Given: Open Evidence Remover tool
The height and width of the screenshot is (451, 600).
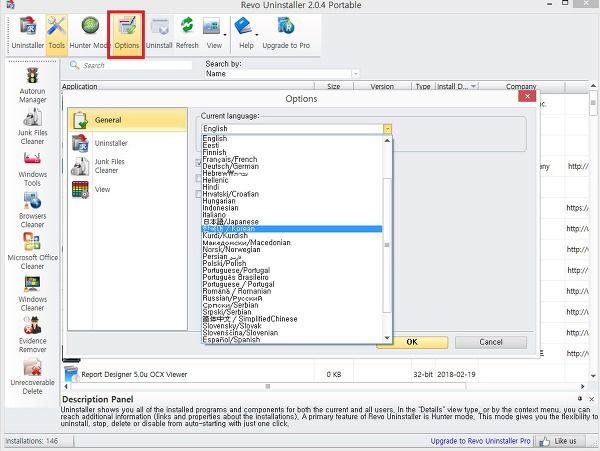Looking at the screenshot, I should coord(33,335).
